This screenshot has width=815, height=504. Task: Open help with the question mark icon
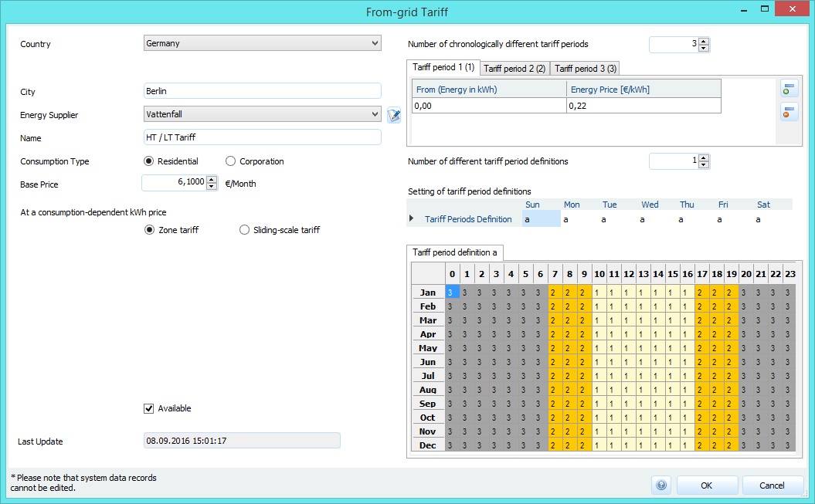(660, 485)
